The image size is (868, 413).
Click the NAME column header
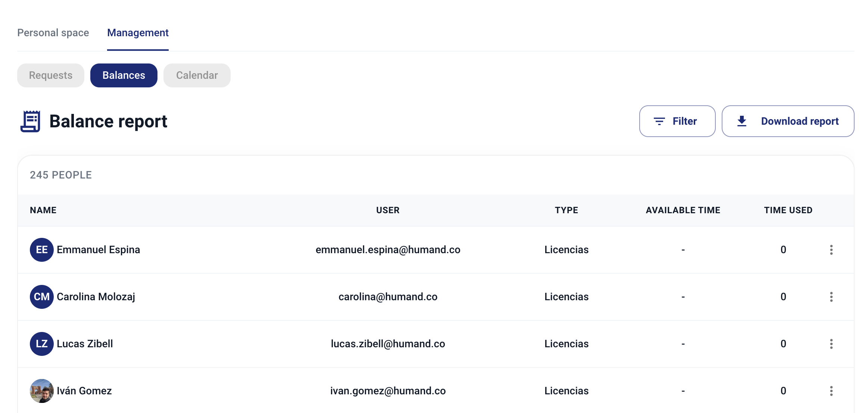[43, 210]
